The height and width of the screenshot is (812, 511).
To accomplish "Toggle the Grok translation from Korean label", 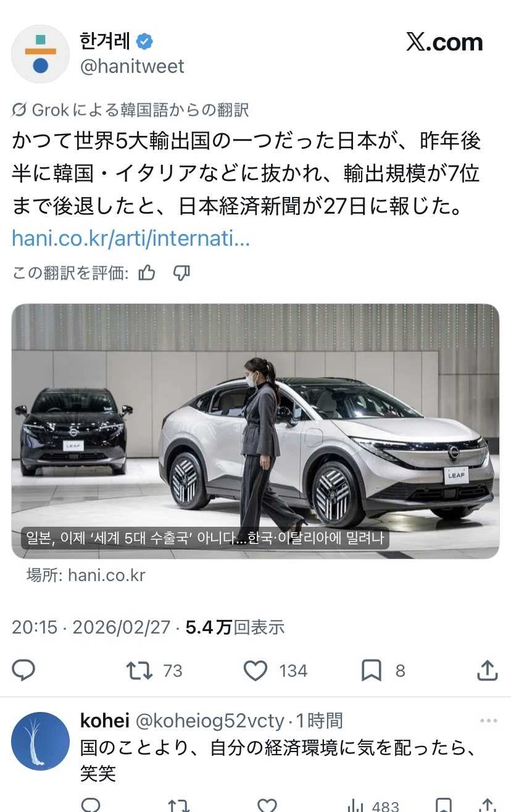I will click(131, 110).
